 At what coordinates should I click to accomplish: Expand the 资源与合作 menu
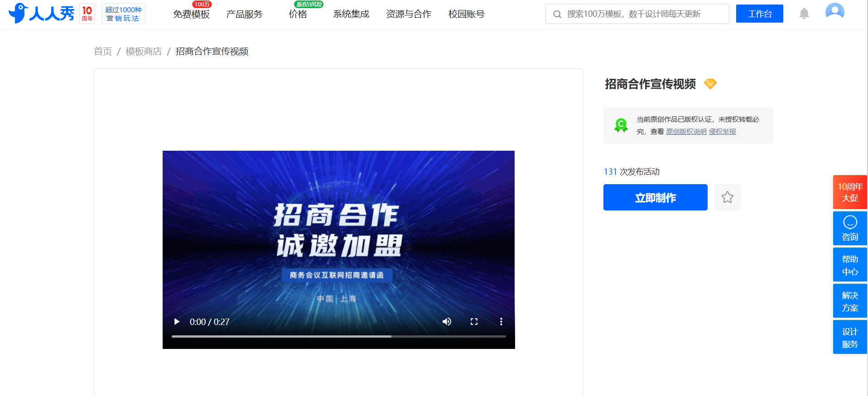point(409,14)
